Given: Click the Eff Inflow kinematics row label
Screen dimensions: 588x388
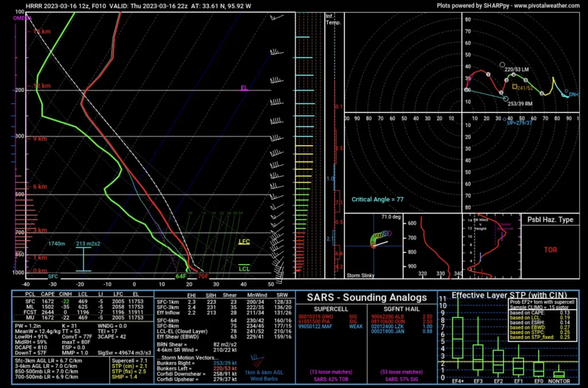Looking at the screenshot, I should [x=168, y=313].
